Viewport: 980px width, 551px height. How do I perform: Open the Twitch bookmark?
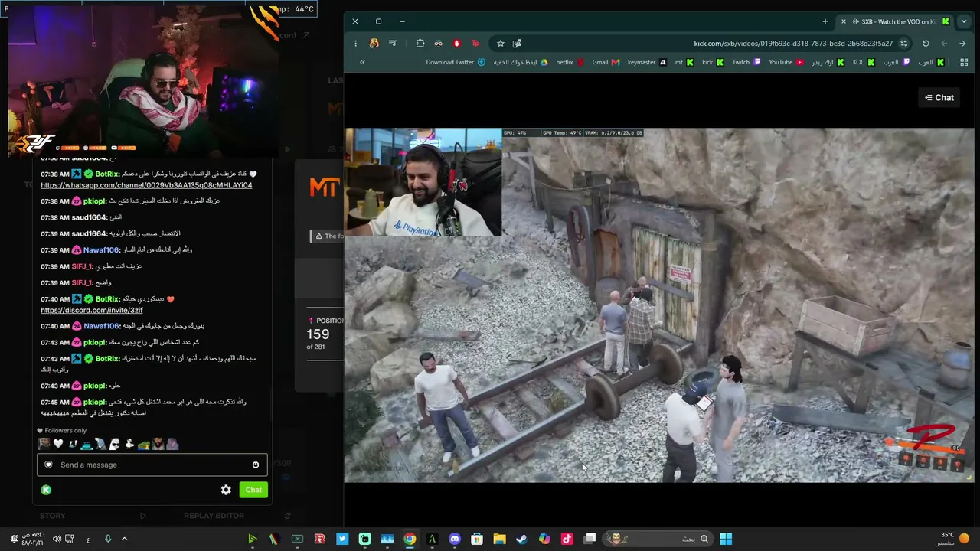(x=746, y=62)
